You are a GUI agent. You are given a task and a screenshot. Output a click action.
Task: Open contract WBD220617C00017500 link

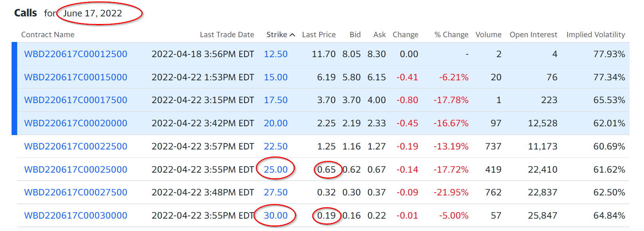point(76,100)
